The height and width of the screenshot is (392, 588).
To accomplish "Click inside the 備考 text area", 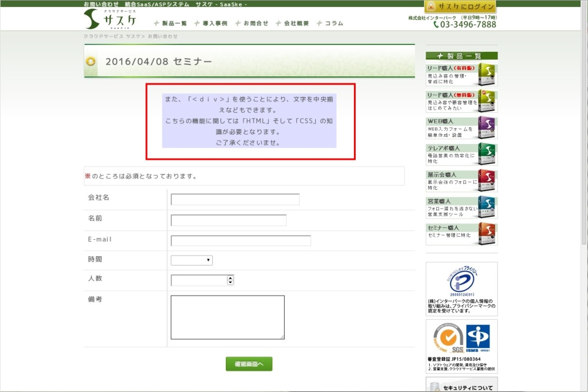I will 228,317.
